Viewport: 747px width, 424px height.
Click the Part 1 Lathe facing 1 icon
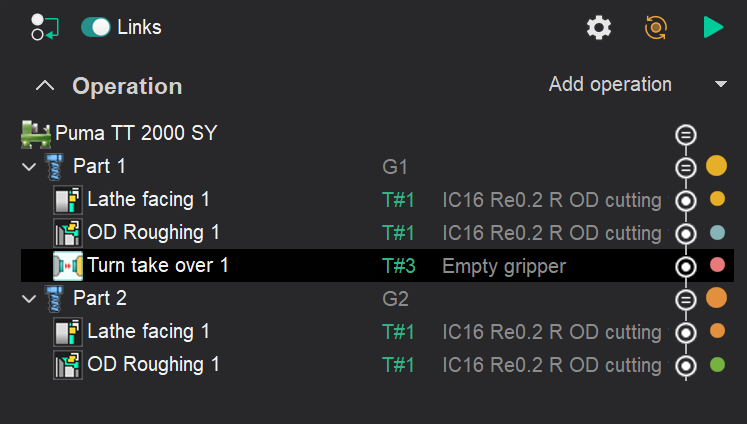point(67,200)
